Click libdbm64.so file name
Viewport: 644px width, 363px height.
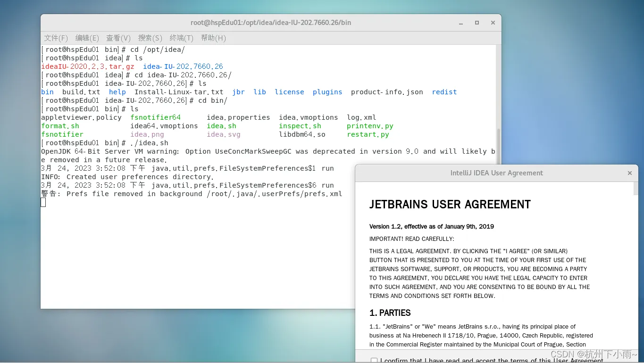[x=302, y=134]
